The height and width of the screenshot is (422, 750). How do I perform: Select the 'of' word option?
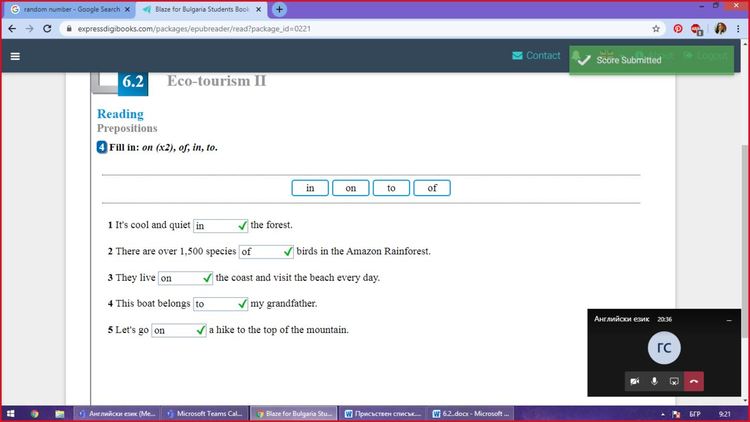(432, 188)
